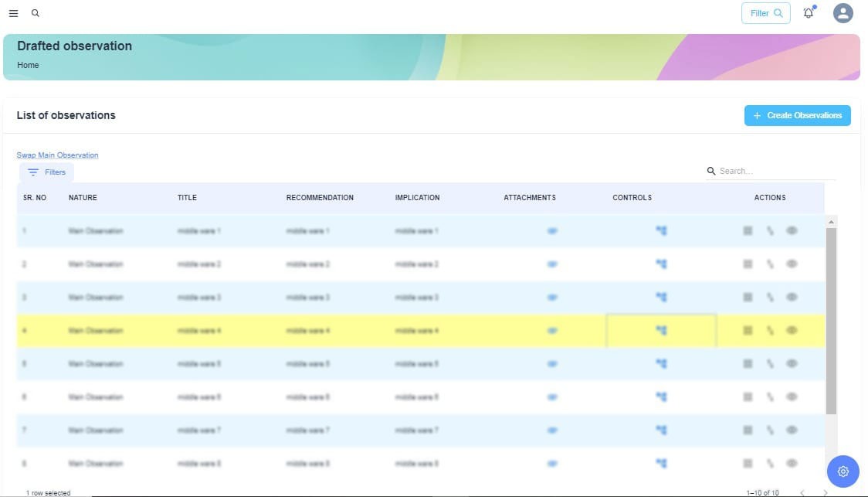868x497 pixels.
Task: Open the hamburger menu in top bar
Action: pyautogui.click(x=13, y=13)
